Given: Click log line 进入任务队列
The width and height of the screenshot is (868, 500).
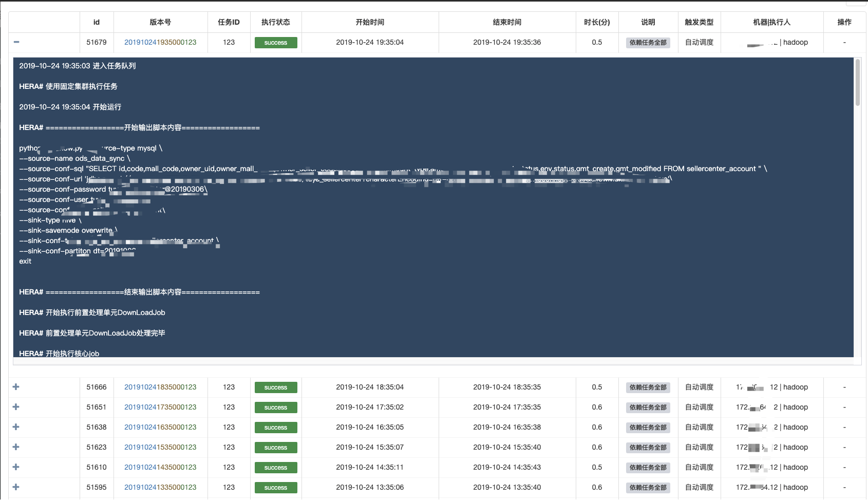Looking at the screenshot, I should tap(78, 66).
